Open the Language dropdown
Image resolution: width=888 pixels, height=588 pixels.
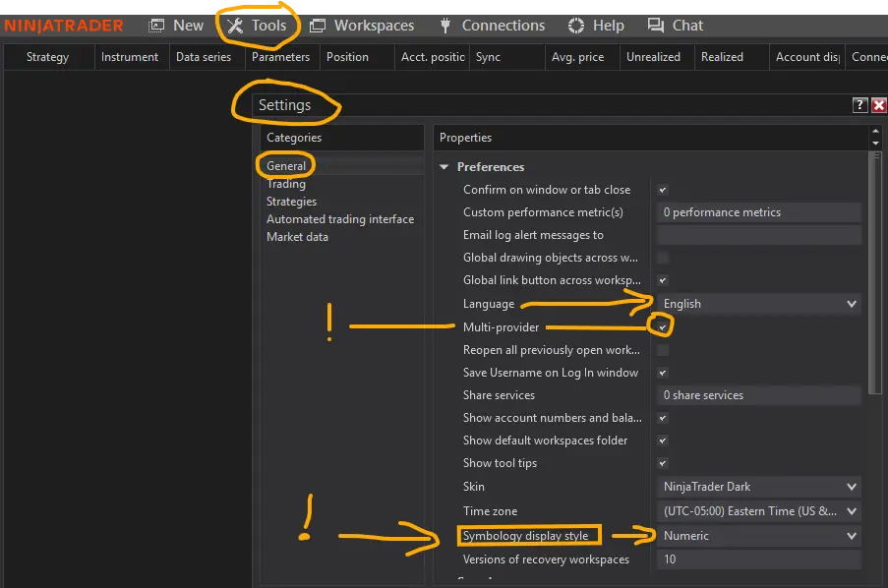757,303
